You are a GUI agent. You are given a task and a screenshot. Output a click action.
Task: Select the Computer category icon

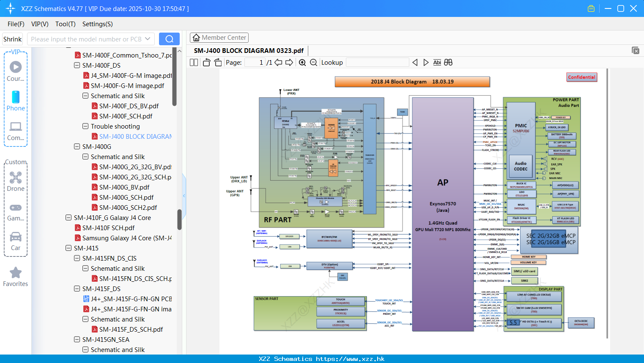coord(16,131)
